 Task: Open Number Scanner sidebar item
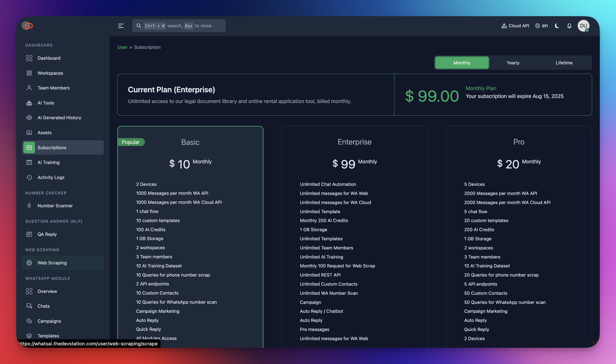tap(55, 206)
